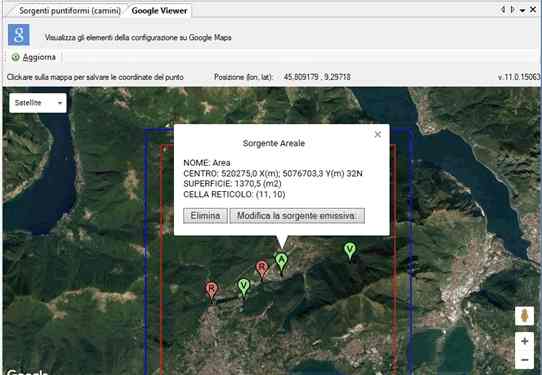Click the Visualizza gli elementi description text
The width and height of the screenshot is (542, 375).
click(x=138, y=37)
